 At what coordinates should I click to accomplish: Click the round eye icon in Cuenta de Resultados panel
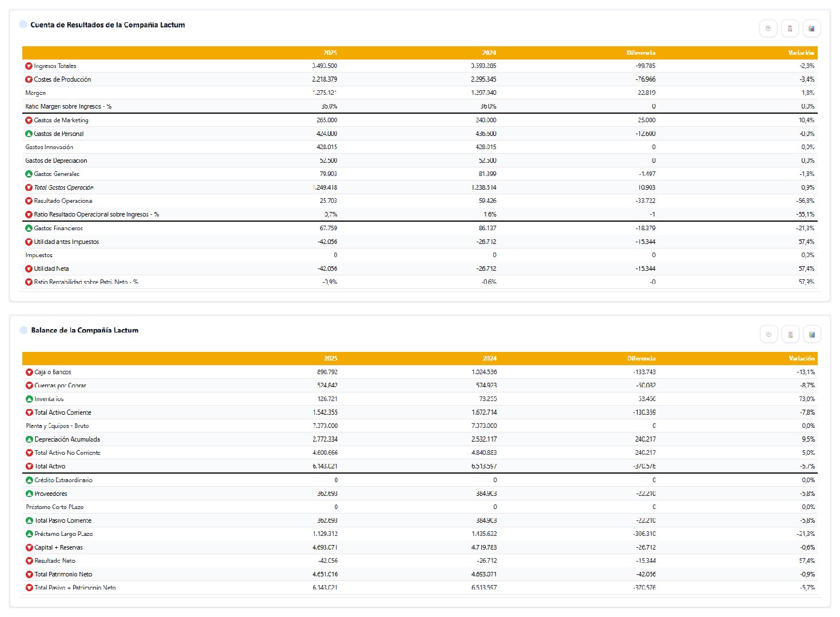point(768,29)
